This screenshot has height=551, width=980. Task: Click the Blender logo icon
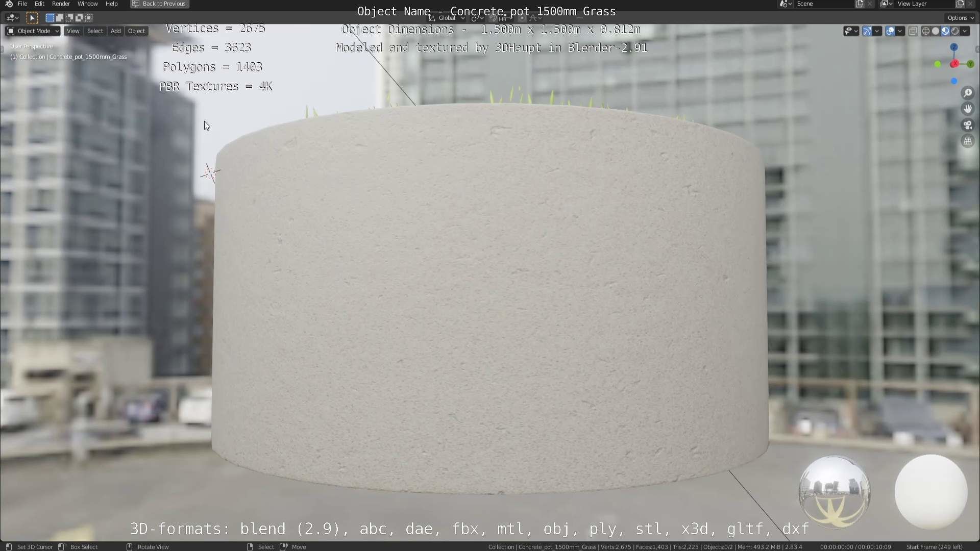coord(8,4)
